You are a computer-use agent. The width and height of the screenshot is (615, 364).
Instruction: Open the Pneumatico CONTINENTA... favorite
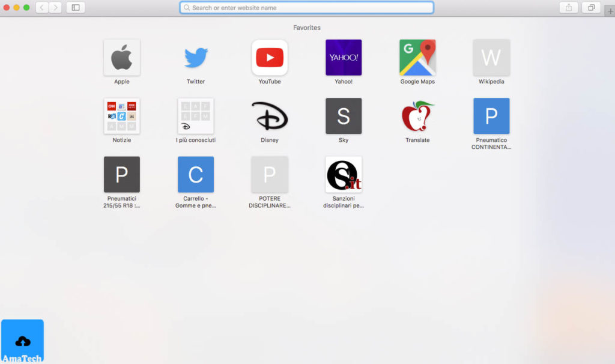click(x=491, y=116)
